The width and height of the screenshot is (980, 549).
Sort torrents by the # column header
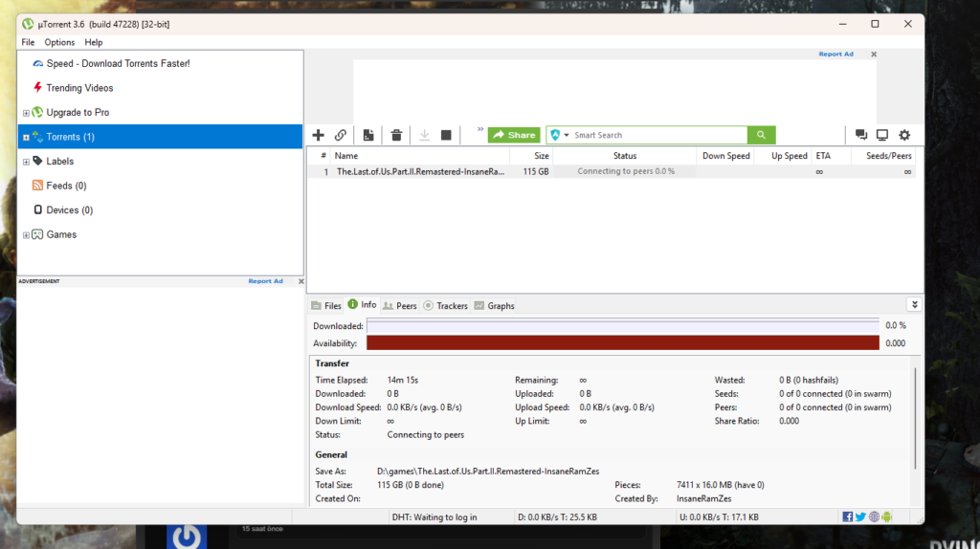(323, 156)
